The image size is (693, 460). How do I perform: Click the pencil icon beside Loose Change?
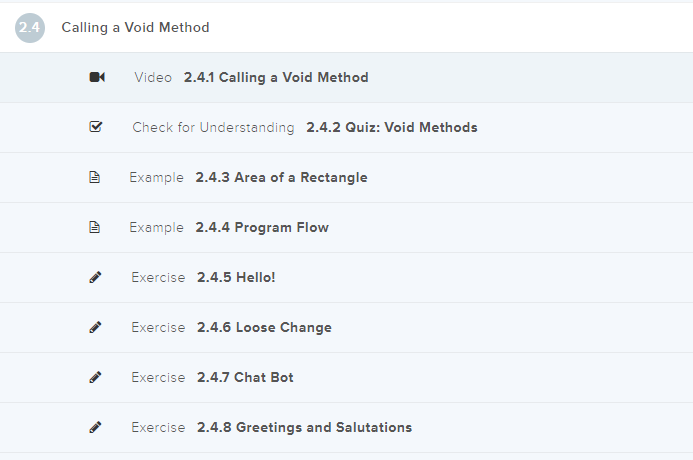pos(95,327)
